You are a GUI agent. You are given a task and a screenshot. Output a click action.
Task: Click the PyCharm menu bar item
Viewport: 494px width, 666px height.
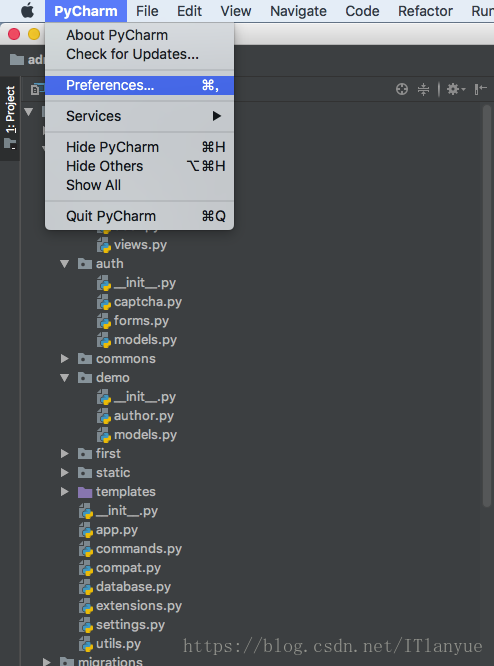tap(86, 11)
